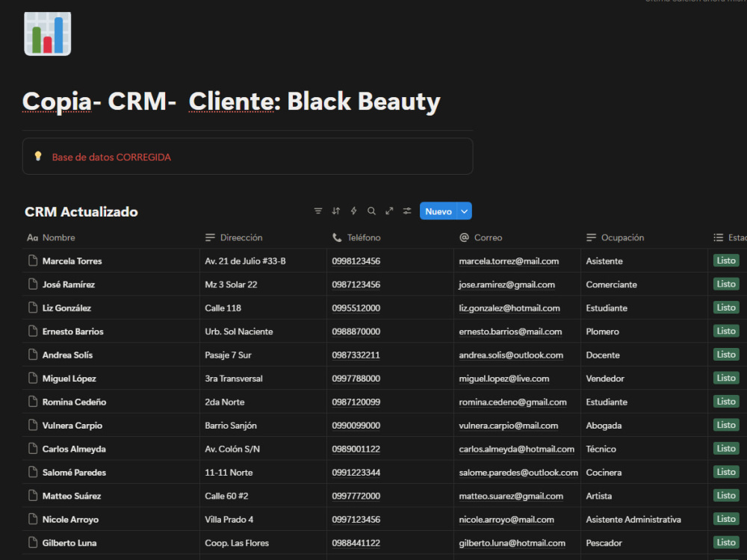Open the Listo status tag for Liz González

[726, 308]
